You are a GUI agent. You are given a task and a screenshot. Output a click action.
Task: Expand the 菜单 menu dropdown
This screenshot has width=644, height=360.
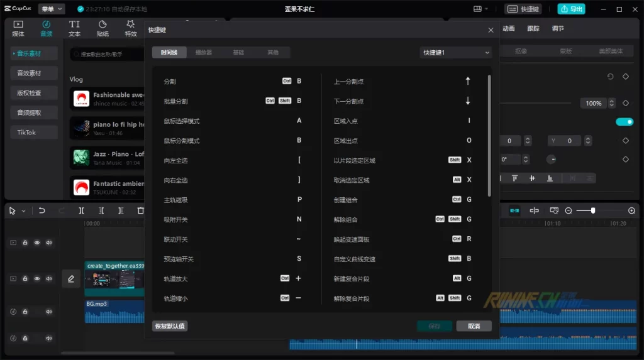[x=51, y=9]
